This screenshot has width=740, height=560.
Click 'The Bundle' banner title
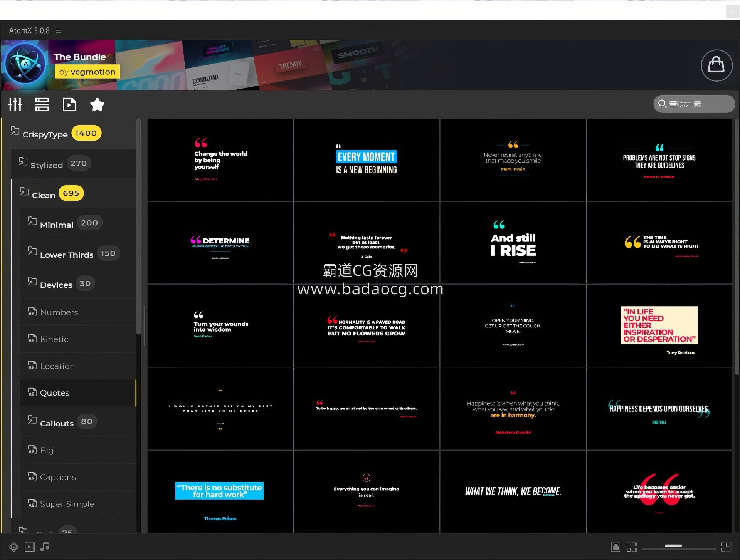coord(80,57)
